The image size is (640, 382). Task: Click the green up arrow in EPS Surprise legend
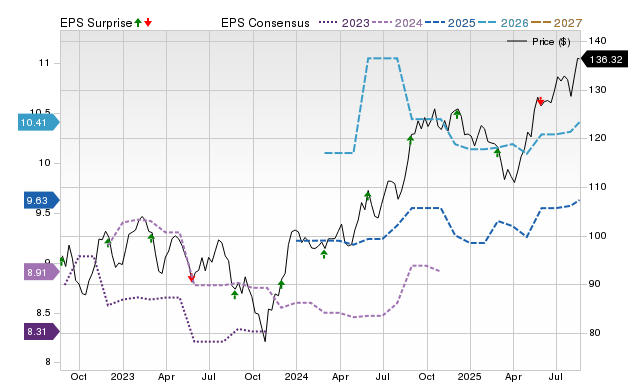point(138,22)
